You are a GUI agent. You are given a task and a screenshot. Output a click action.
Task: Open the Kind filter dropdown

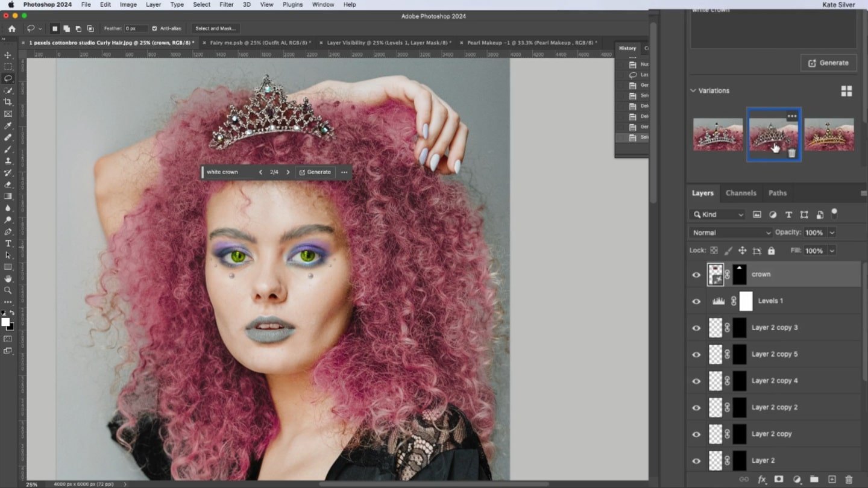717,214
